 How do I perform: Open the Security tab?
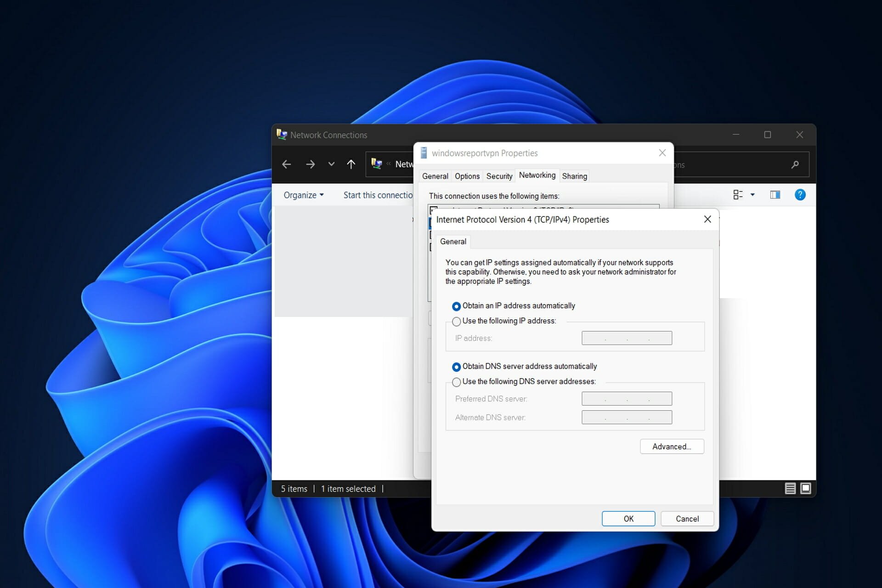(499, 176)
